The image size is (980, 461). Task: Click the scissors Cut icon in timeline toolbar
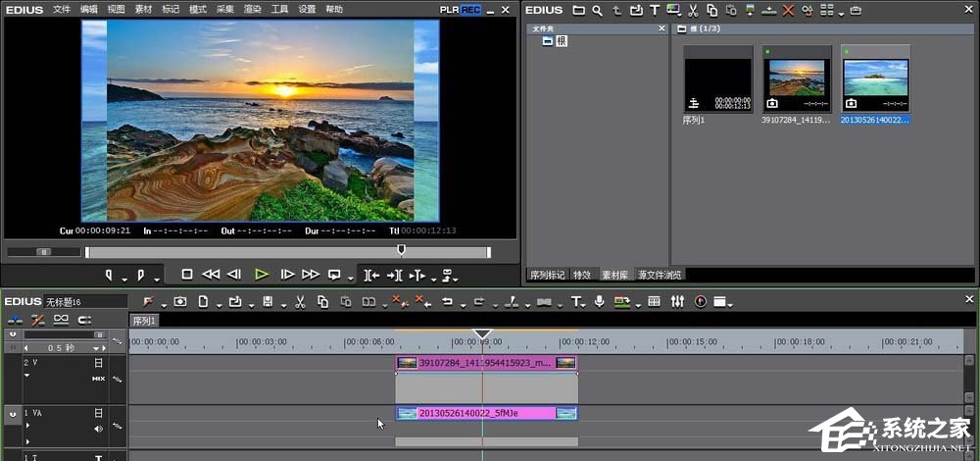[x=300, y=301]
